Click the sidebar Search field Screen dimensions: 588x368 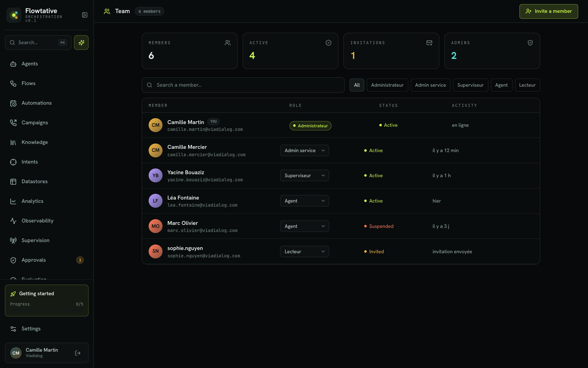point(38,43)
